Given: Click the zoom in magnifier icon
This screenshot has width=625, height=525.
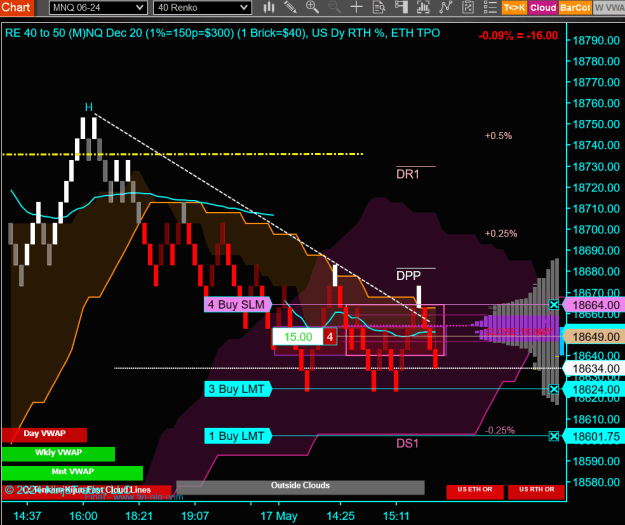Looking at the screenshot, I should (312, 7).
